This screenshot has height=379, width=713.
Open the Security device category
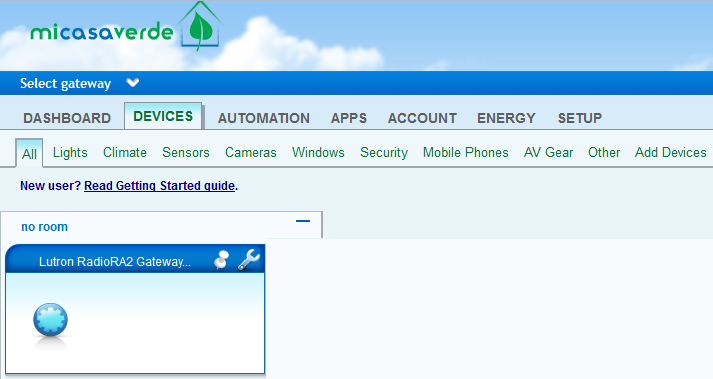[384, 152]
